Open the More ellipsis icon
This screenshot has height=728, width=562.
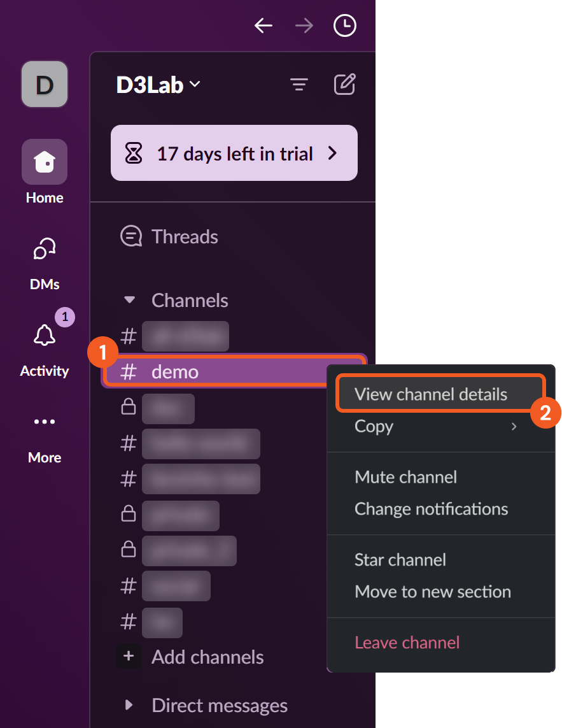pyautogui.click(x=45, y=422)
